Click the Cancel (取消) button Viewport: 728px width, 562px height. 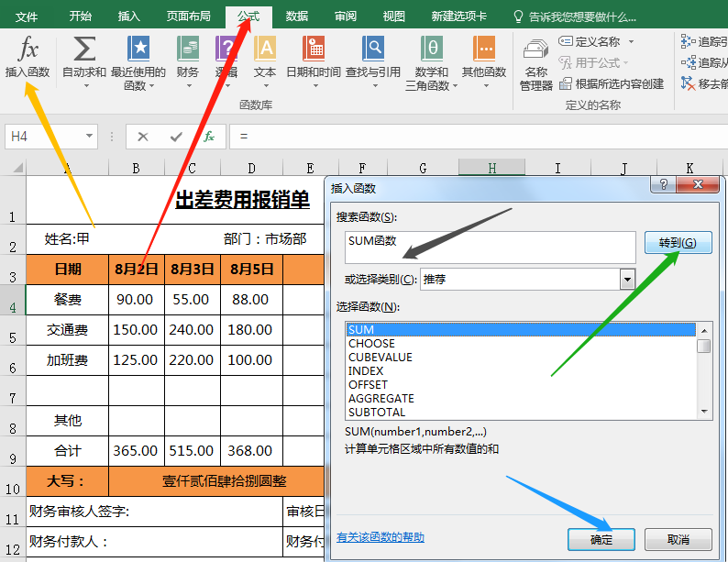678,540
